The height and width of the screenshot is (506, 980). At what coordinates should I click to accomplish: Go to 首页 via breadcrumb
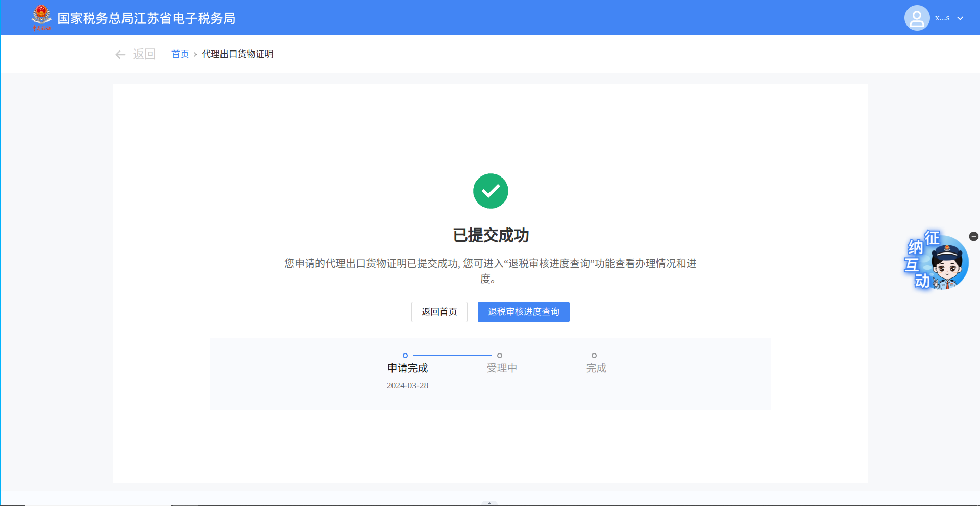pos(180,54)
